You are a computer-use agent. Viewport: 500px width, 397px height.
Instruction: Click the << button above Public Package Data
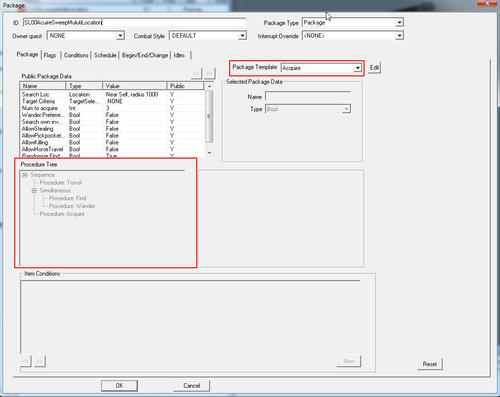196,73
